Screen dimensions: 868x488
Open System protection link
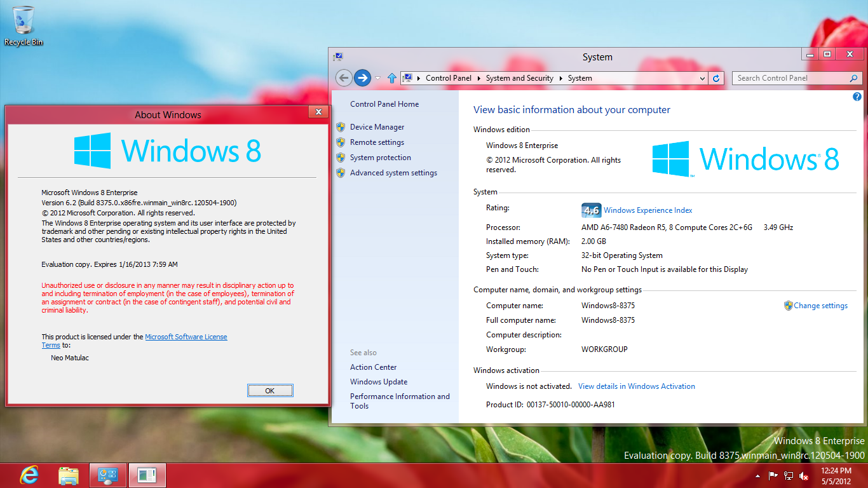380,158
